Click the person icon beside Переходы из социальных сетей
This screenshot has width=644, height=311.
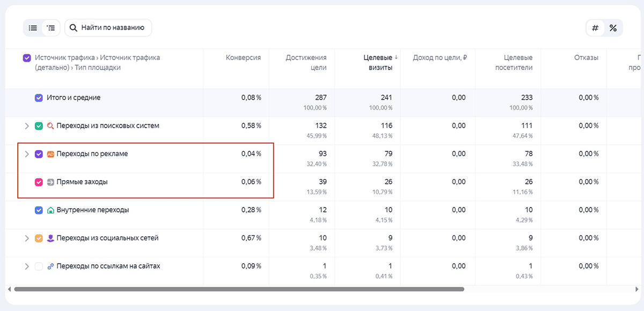51,238
